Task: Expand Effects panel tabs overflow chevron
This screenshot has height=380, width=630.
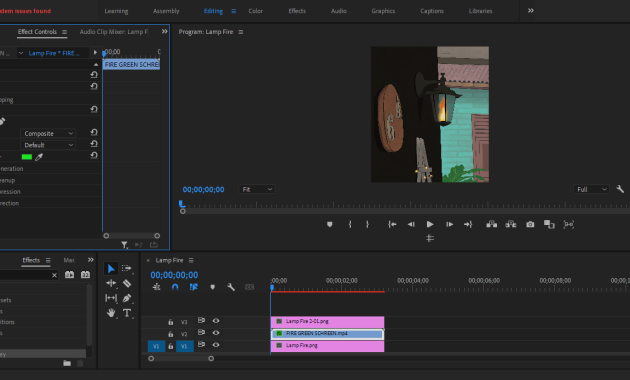Action: [91, 260]
